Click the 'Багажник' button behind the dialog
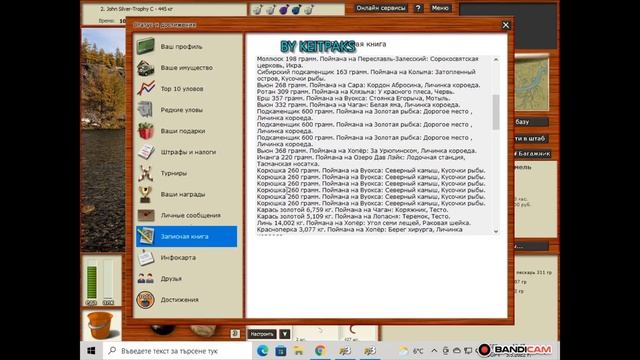The height and width of the screenshot is (360, 640). [532, 153]
